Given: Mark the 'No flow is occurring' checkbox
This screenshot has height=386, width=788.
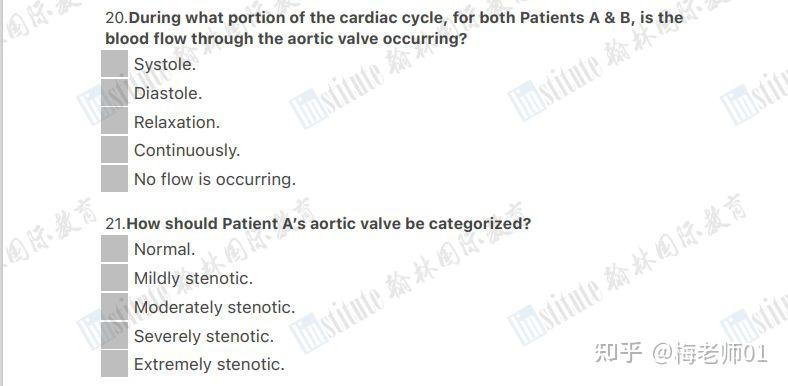Looking at the screenshot, I should coord(115,179).
